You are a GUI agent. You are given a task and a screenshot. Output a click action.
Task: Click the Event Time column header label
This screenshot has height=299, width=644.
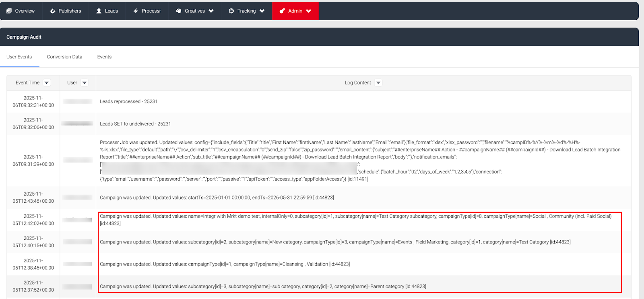27,82
